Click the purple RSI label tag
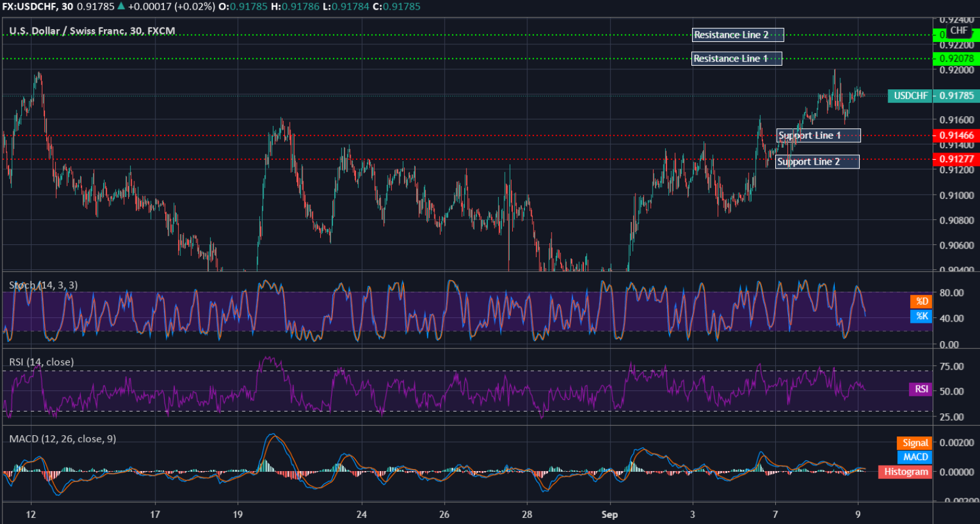Image resolution: width=980 pixels, height=524 pixels. point(920,389)
